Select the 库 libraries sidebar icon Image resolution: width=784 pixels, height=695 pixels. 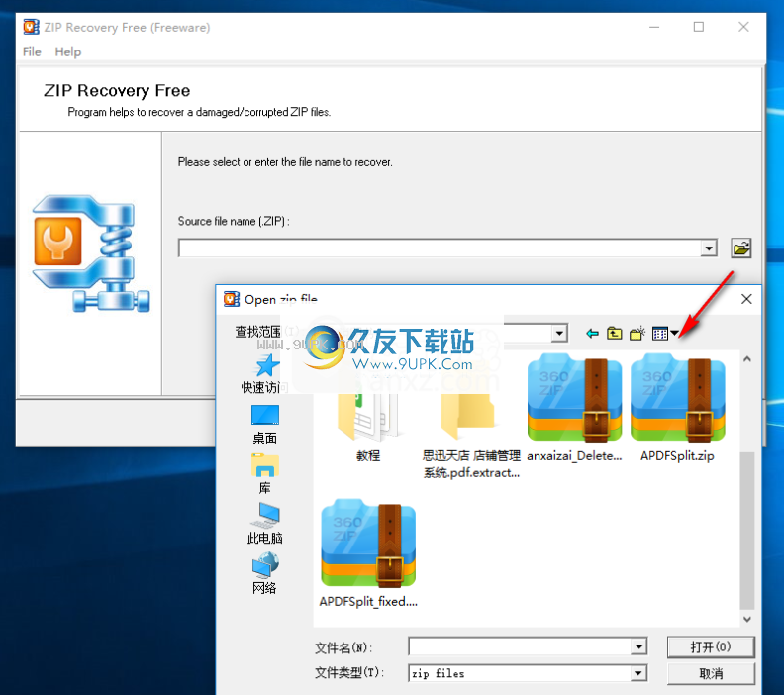[264, 474]
